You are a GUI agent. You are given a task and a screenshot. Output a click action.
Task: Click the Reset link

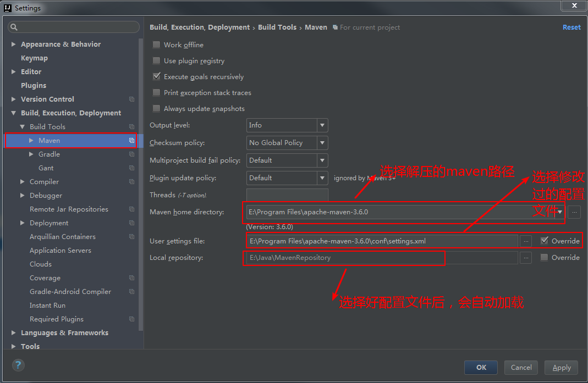coord(571,27)
